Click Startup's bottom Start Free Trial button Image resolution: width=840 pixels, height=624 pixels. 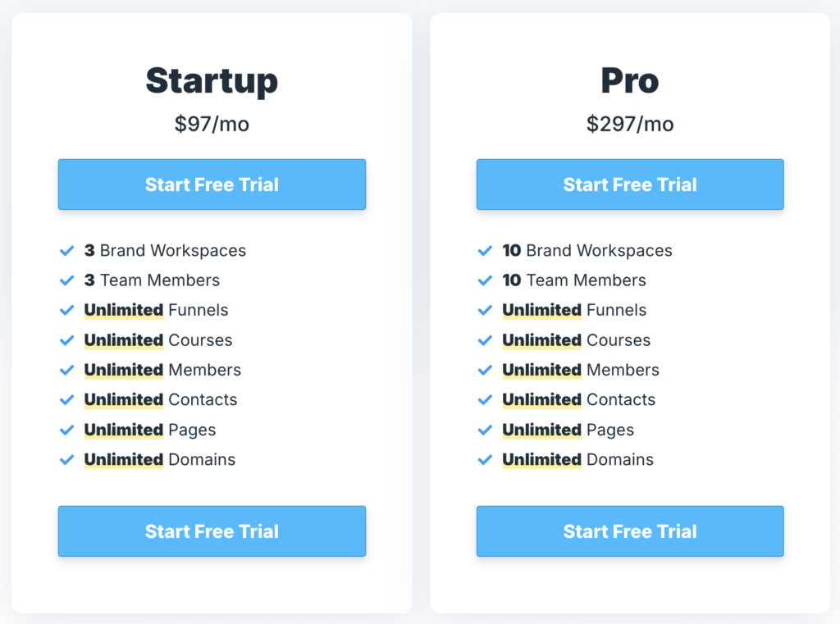pyautogui.click(x=212, y=531)
